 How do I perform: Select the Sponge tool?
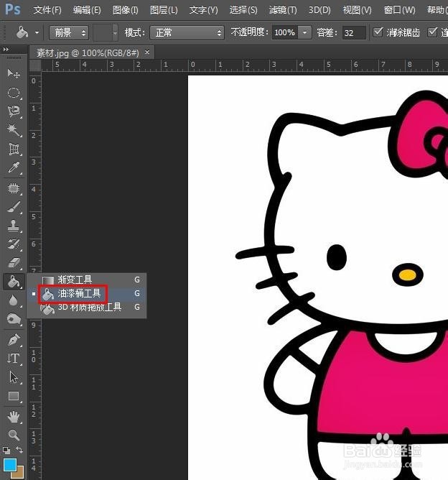click(x=14, y=320)
